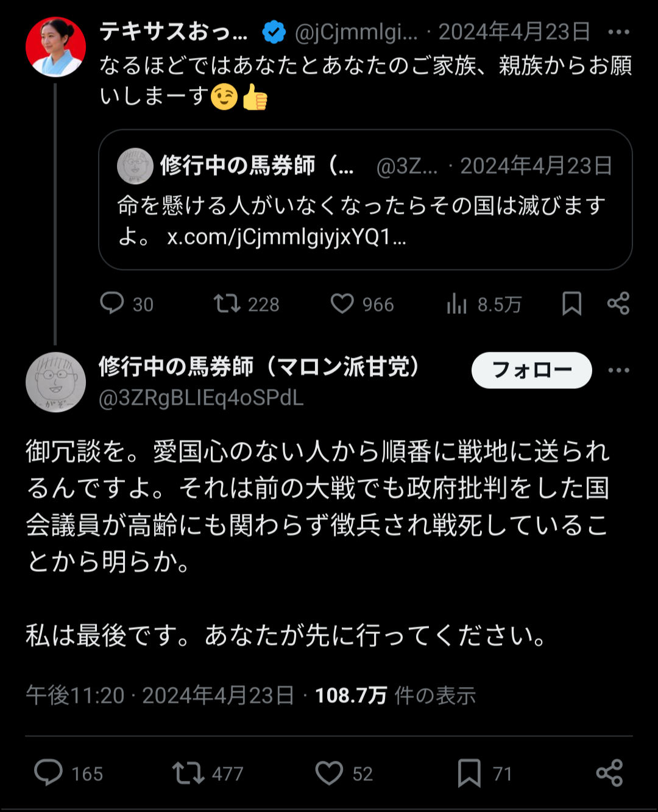The height and width of the screenshot is (812, 658).
Task: Bookmark the top parent tweet
Action: [571, 303]
